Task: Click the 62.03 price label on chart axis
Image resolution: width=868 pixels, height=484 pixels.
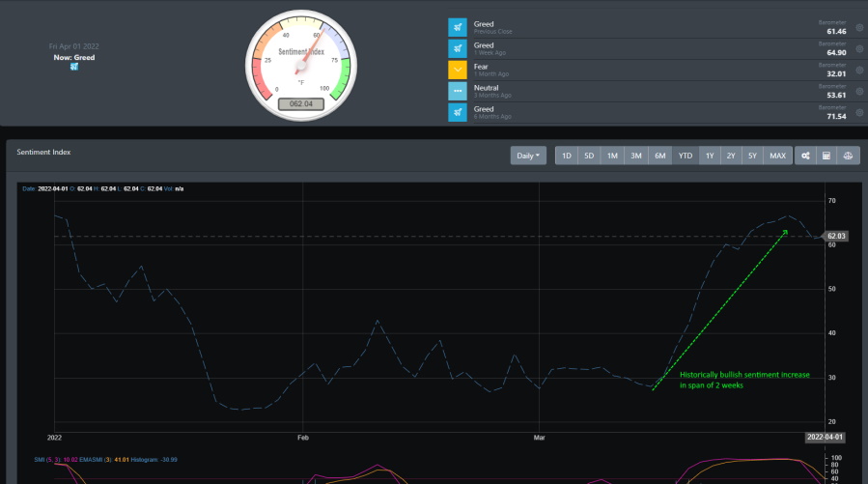Action: tap(836, 236)
